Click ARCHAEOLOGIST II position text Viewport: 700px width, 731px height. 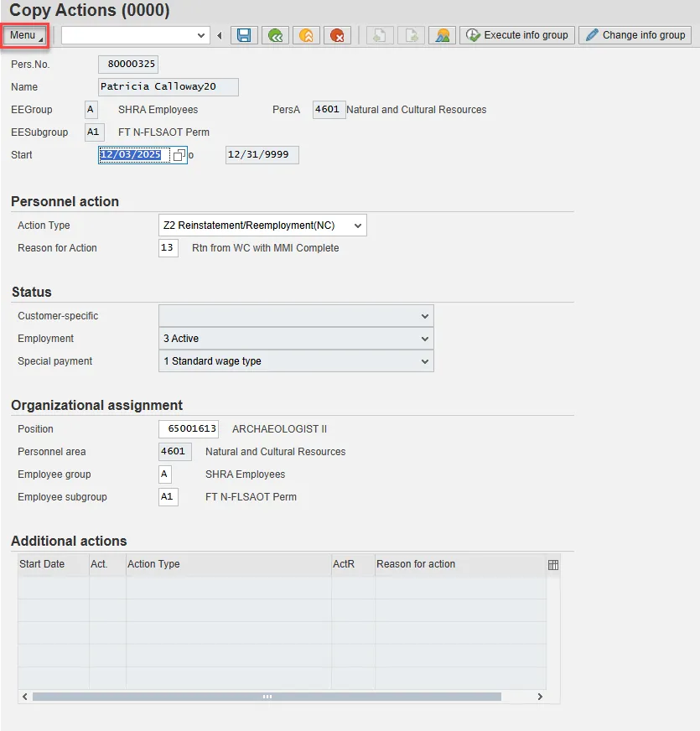pyautogui.click(x=279, y=429)
